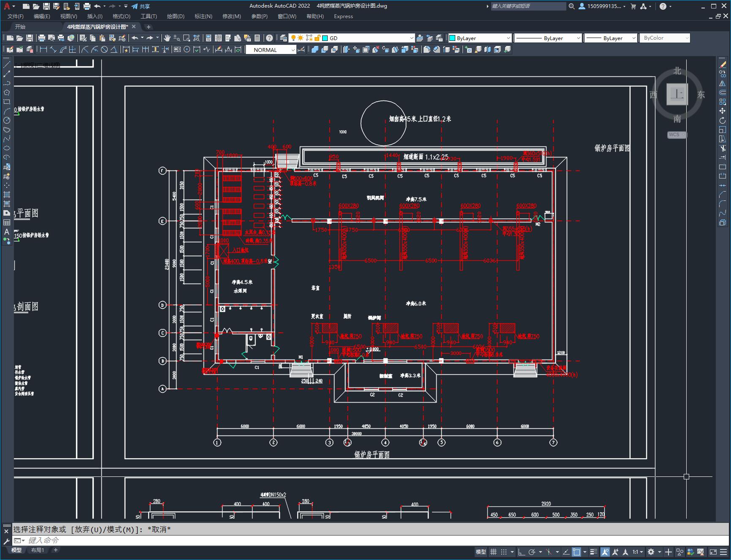Click the 模型 model space button in status bar

[x=481, y=552]
